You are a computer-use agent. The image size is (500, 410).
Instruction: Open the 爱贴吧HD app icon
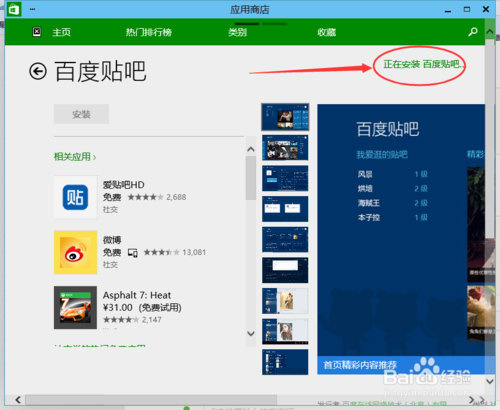(x=76, y=197)
